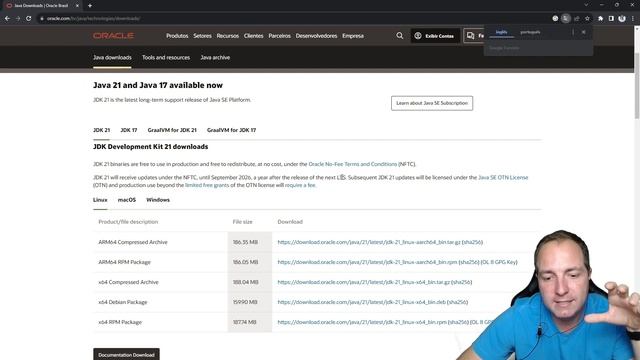The height and width of the screenshot is (360, 640).
Task: Open the Produtos menu
Action: coord(177,36)
